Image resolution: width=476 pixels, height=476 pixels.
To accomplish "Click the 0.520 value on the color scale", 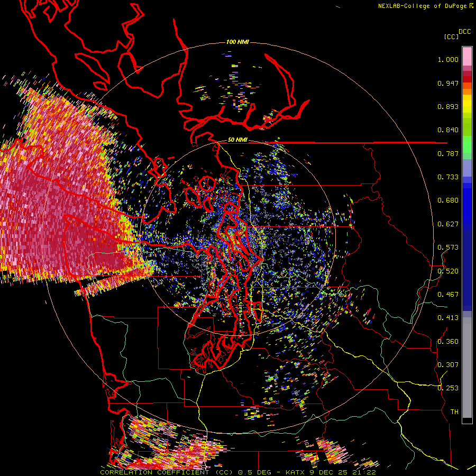I will point(448,271).
